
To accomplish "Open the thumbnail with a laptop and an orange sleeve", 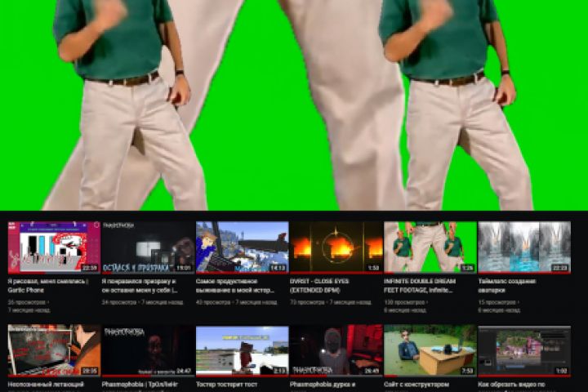I will coord(54,350).
